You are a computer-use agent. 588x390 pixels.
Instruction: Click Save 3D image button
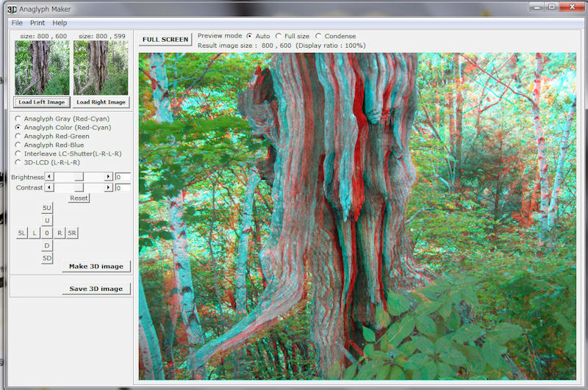pos(96,289)
